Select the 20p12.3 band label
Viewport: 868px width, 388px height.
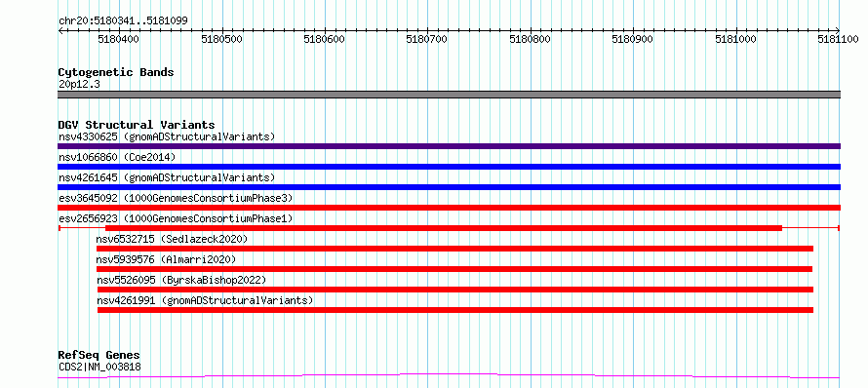[79, 85]
